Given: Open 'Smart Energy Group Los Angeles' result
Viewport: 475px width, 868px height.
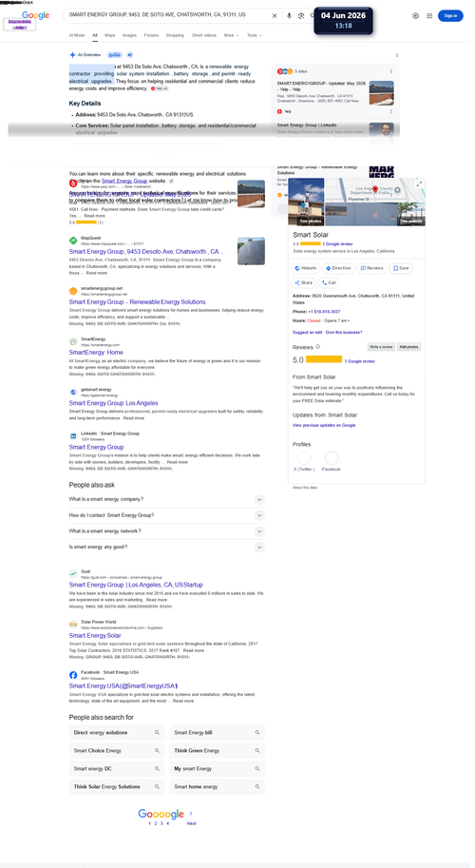Looking at the screenshot, I should [113, 403].
